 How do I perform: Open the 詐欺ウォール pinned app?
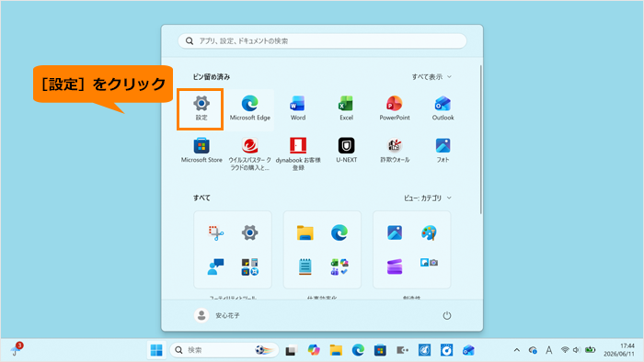click(x=395, y=151)
